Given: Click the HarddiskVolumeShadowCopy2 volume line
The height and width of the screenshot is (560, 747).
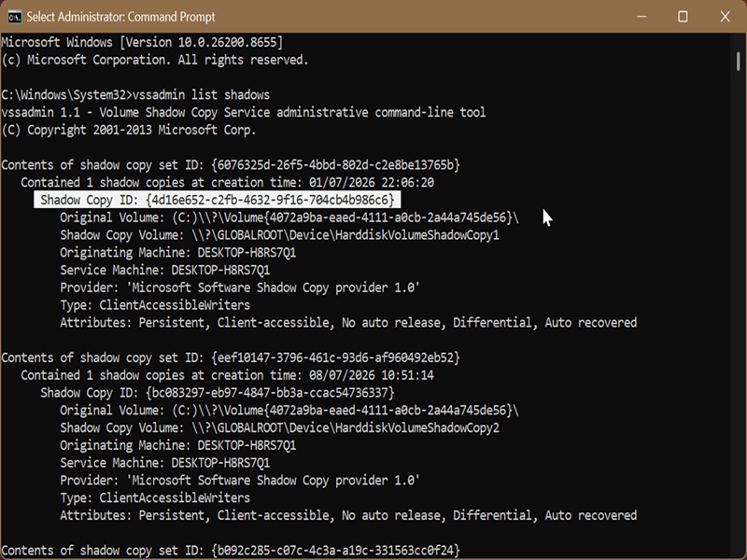Looking at the screenshot, I should pyautogui.click(x=279, y=428).
